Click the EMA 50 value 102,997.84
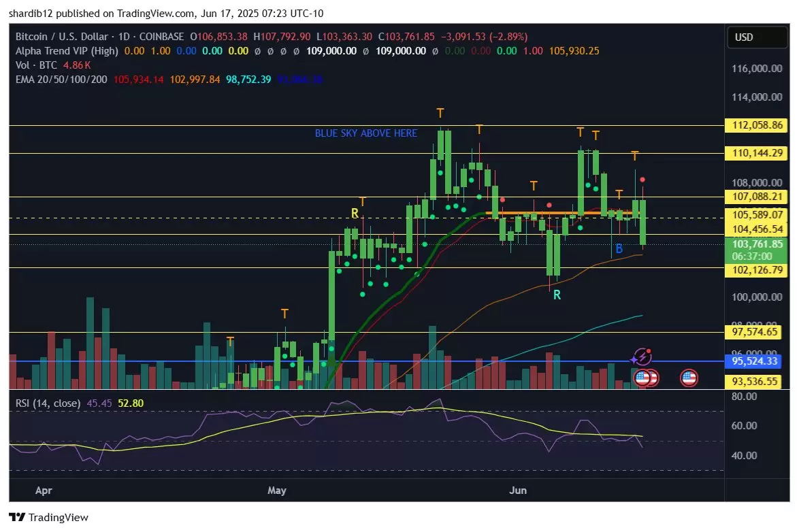Screen dimensions: 799x532 (195, 80)
